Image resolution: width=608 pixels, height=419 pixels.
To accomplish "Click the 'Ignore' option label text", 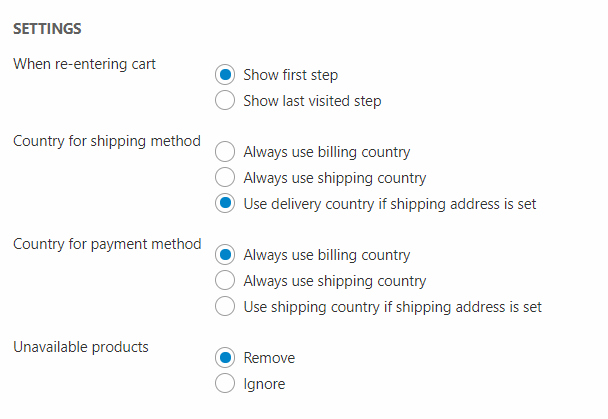I will pos(264,384).
